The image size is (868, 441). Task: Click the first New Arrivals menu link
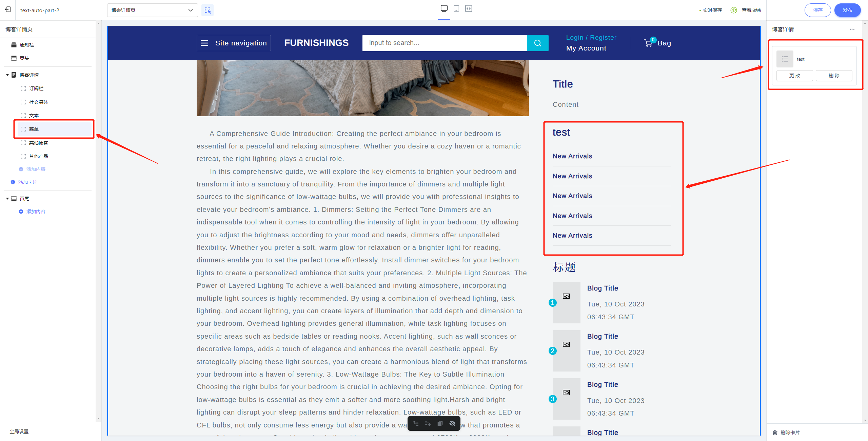(x=572, y=156)
